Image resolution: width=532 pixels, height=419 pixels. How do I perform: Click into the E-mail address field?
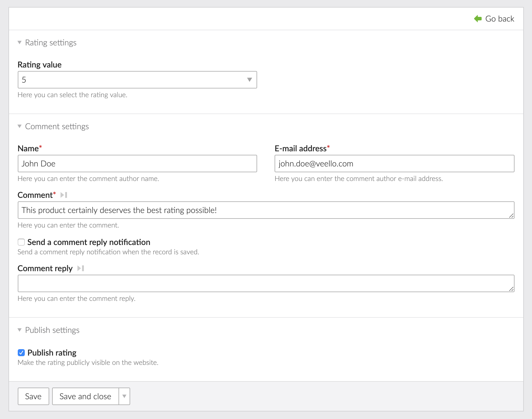[394, 164]
